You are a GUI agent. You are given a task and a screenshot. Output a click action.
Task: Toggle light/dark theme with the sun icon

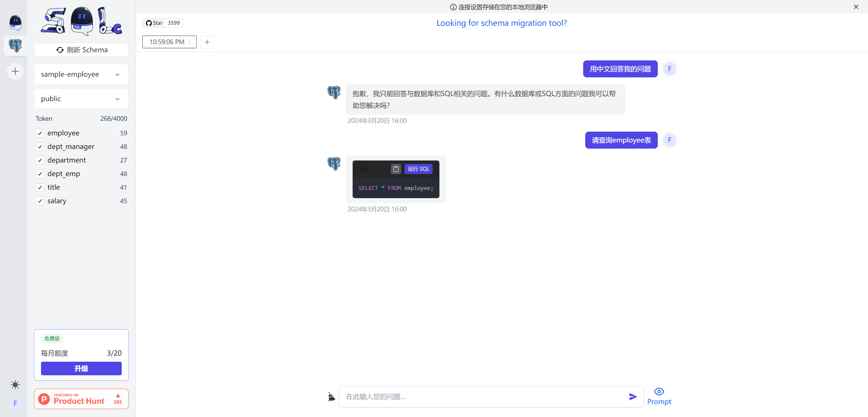[15, 384]
